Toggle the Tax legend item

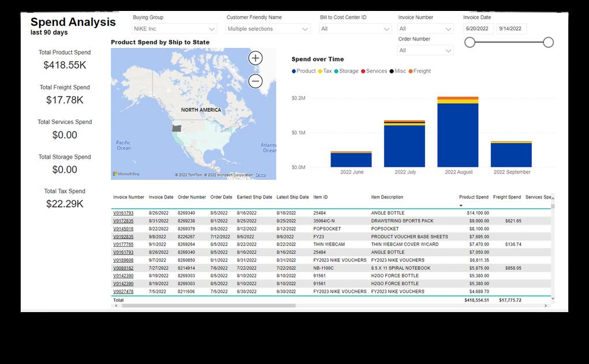coord(325,71)
